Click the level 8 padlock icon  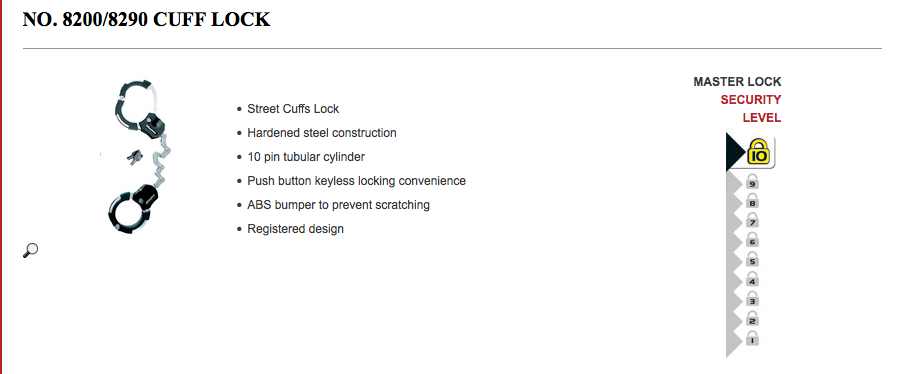[752, 201]
